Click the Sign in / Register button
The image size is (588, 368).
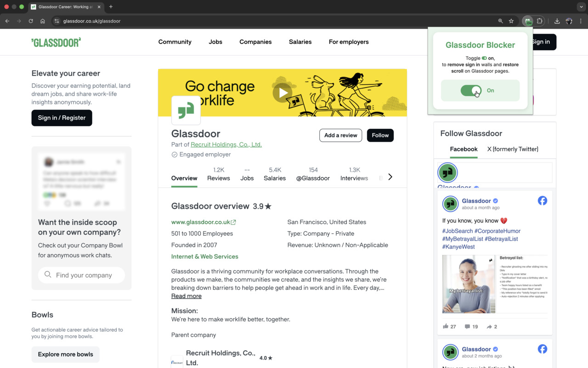62,118
